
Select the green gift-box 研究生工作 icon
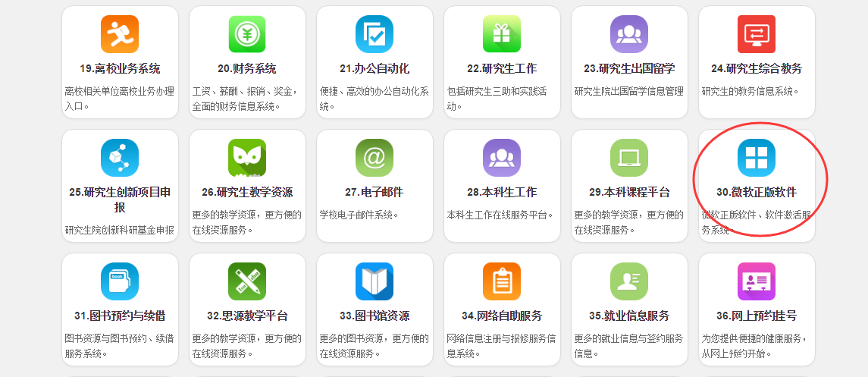click(502, 34)
